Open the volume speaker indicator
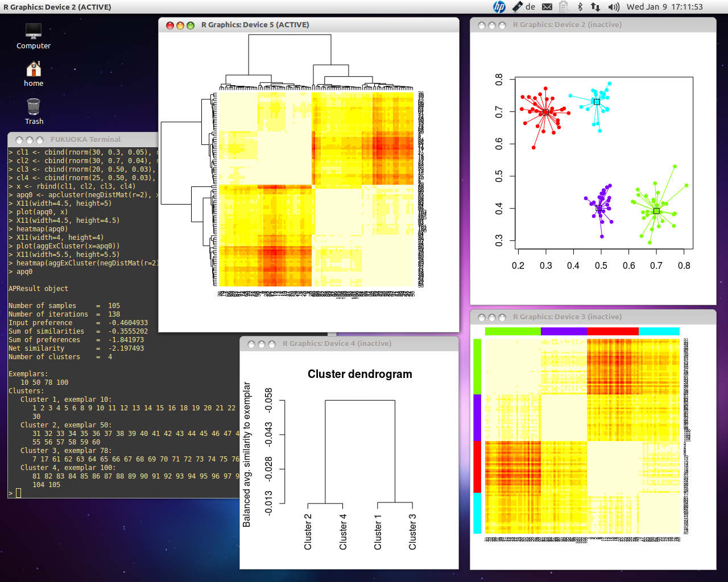 613,7
